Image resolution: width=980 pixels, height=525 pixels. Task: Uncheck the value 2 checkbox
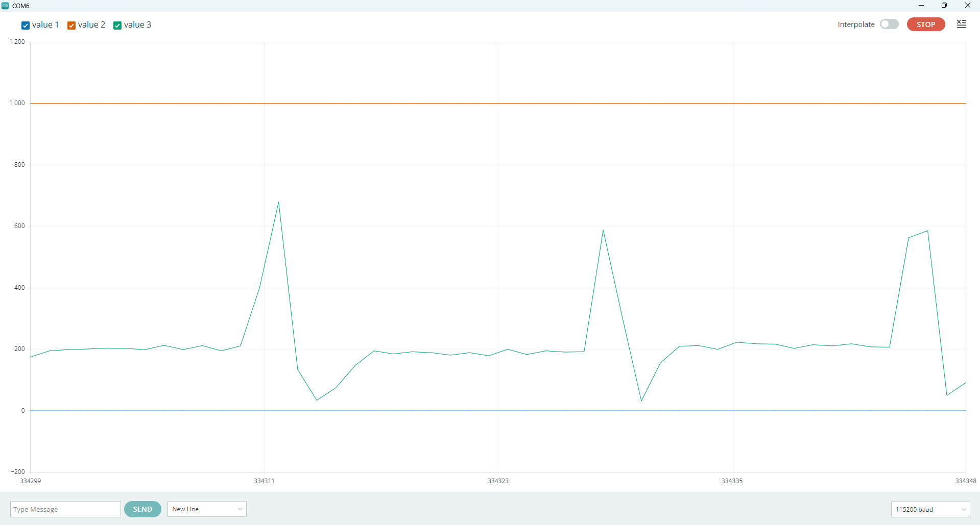71,26
